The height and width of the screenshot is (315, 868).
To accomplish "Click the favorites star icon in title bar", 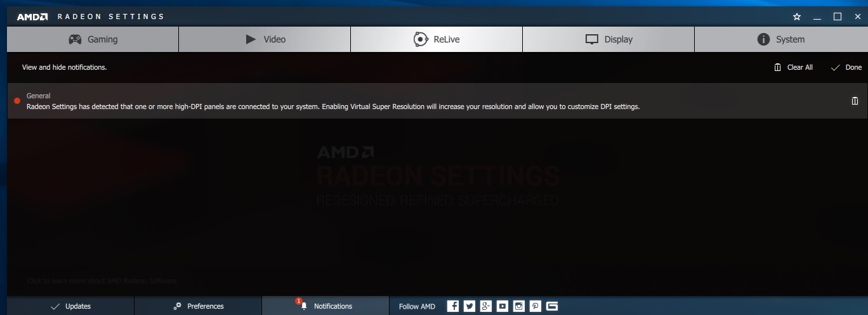I will (x=797, y=16).
